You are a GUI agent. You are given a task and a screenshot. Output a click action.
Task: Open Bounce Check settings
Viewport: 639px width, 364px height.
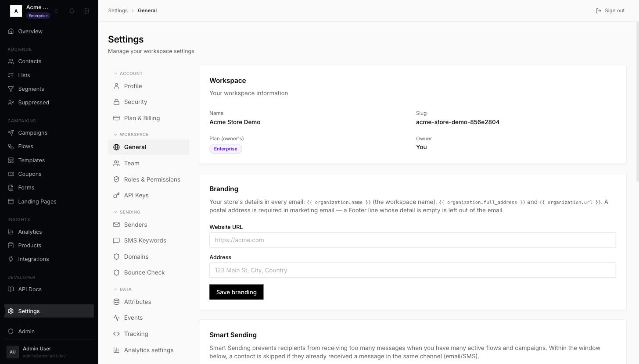pos(148,273)
